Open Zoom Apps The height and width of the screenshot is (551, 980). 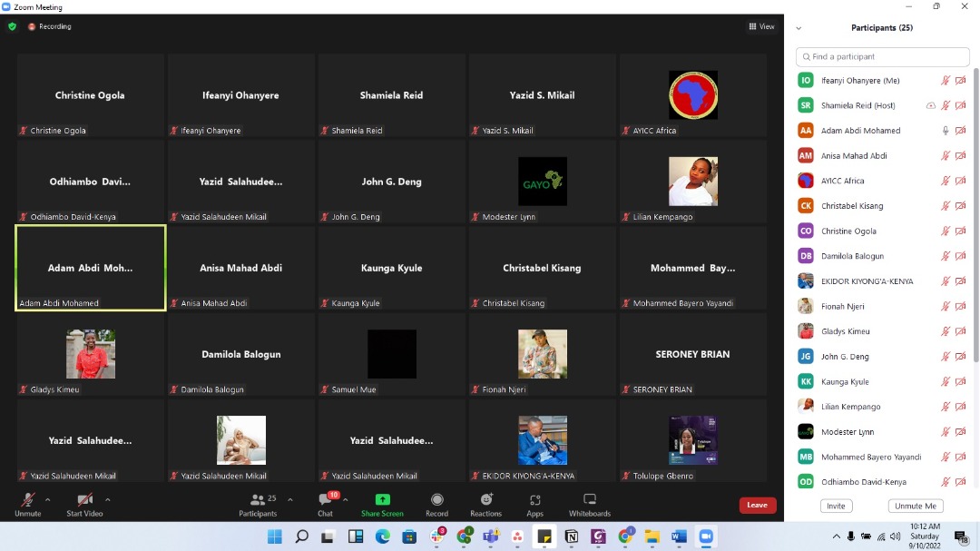(535, 505)
